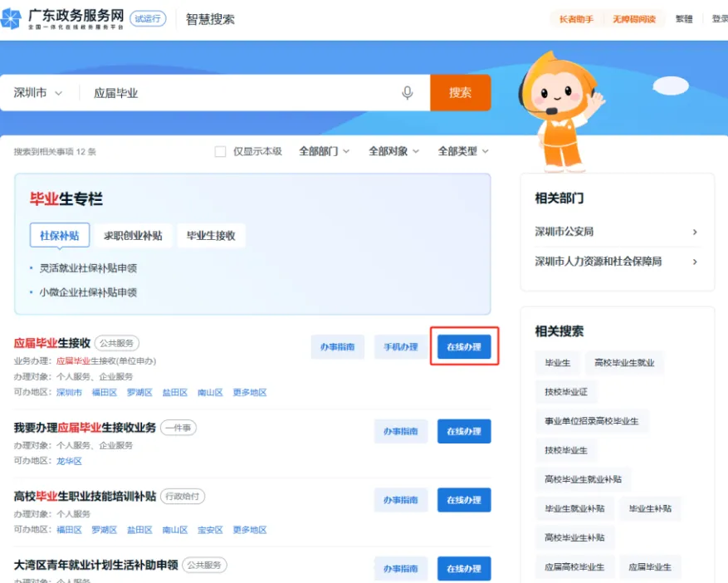The height and width of the screenshot is (583, 728).
Task: Click 在线办理 for 高校毕业生职业技能培训补贴
Action: pos(464,500)
